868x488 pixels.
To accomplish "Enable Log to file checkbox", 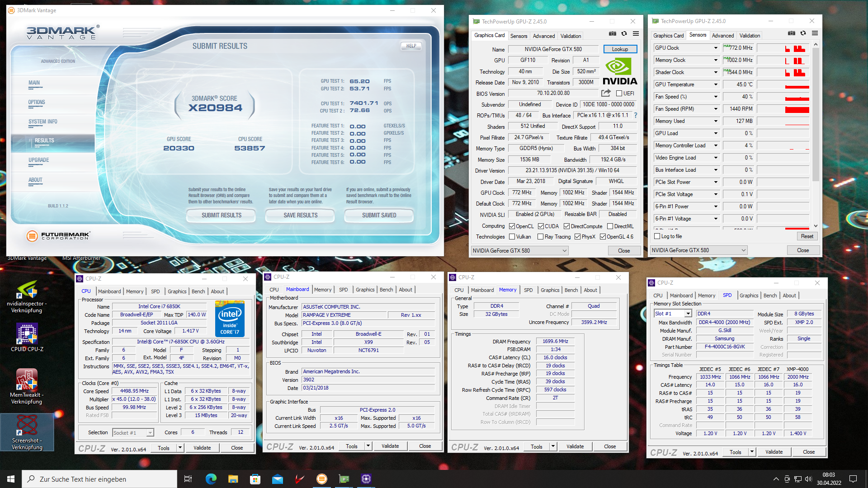I will coord(657,236).
